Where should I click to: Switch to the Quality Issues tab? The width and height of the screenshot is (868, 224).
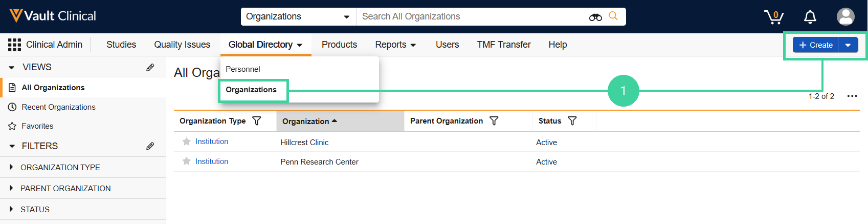click(x=182, y=45)
